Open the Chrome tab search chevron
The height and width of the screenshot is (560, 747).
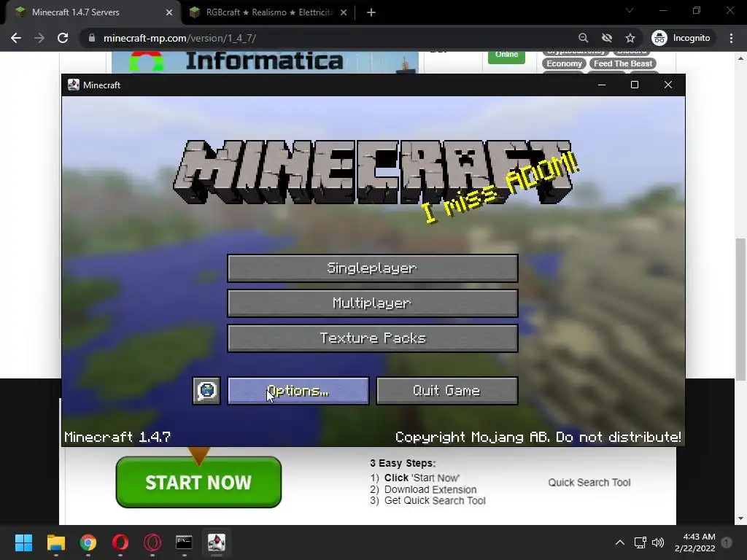(x=630, y=10)
